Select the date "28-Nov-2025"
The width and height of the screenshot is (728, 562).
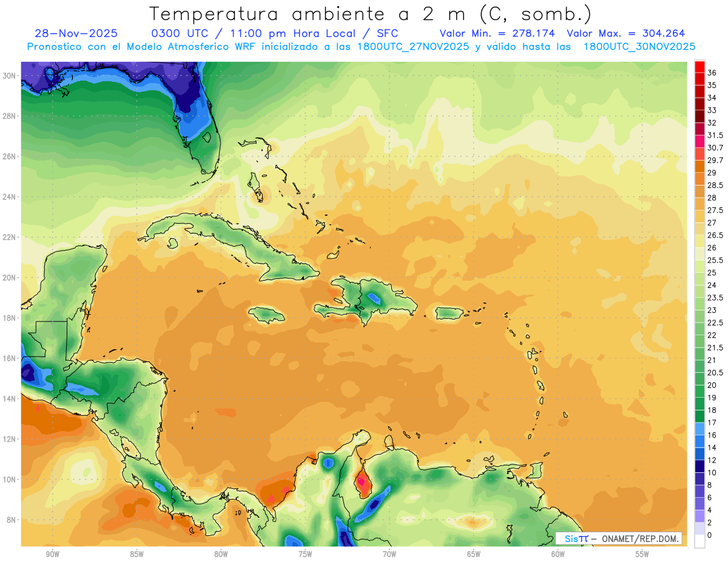pyautogui.click(x=76, y=33)
